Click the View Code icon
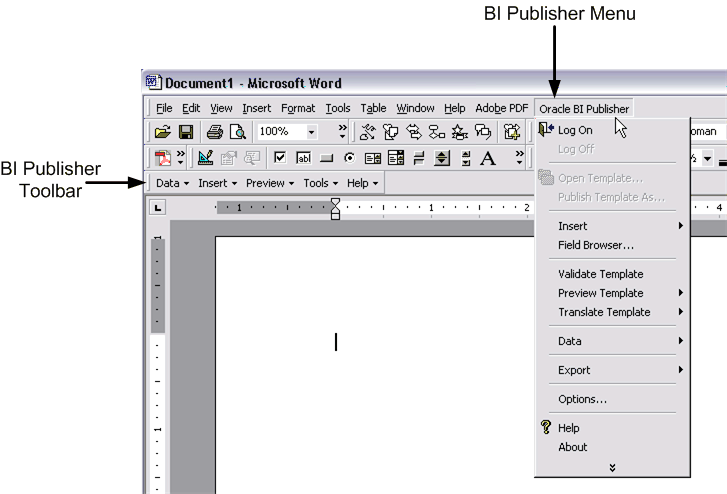This screenshot has height=494, width=727. 252,159
